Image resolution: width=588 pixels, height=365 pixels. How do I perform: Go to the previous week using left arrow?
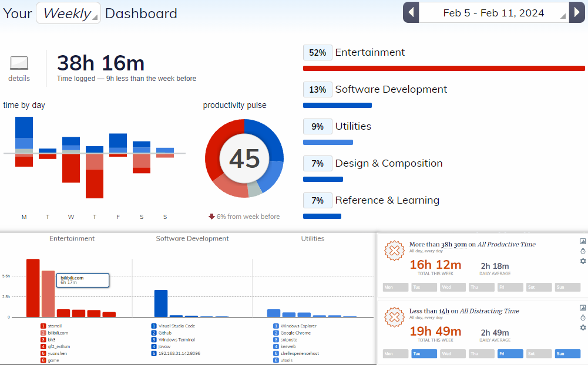pyautogui.click(x=411, y=13)
